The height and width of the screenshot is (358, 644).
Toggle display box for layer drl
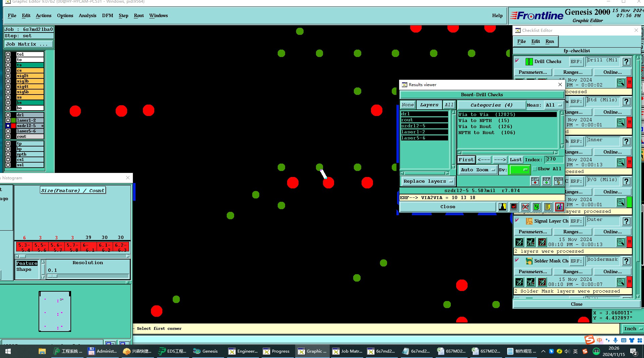coord(8,115)
